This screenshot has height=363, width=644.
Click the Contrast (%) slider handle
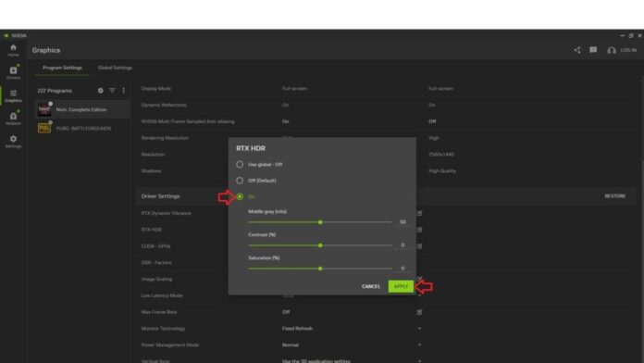click(x=320, y=245)
